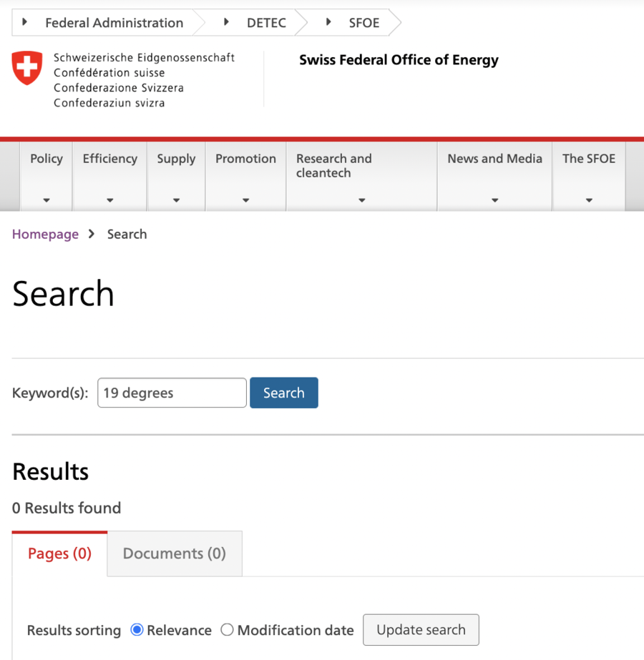Select the Relevance sorting radio button
The height and width of the screenshot is (660, 644).
pyautogui.click(x=137, y=630)
